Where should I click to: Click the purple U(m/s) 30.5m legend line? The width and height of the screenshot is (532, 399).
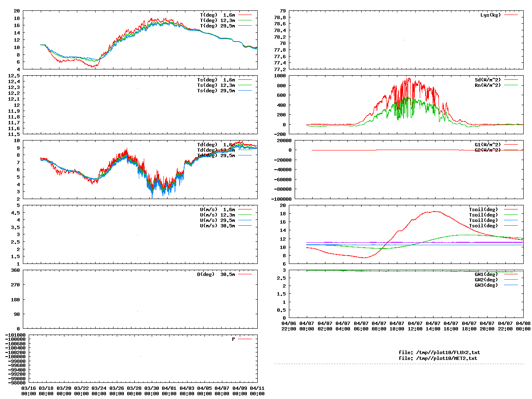pyautogui.click(x=245, y=226)
